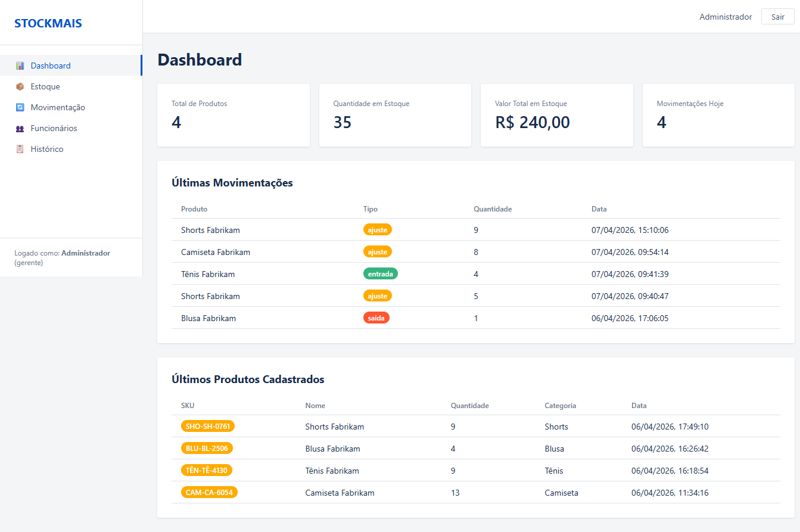The width and height of the screenshot is (800, 532).
Task: Click the green entrada badge for Tênis Fabrikam
Action: click(380, 273)
